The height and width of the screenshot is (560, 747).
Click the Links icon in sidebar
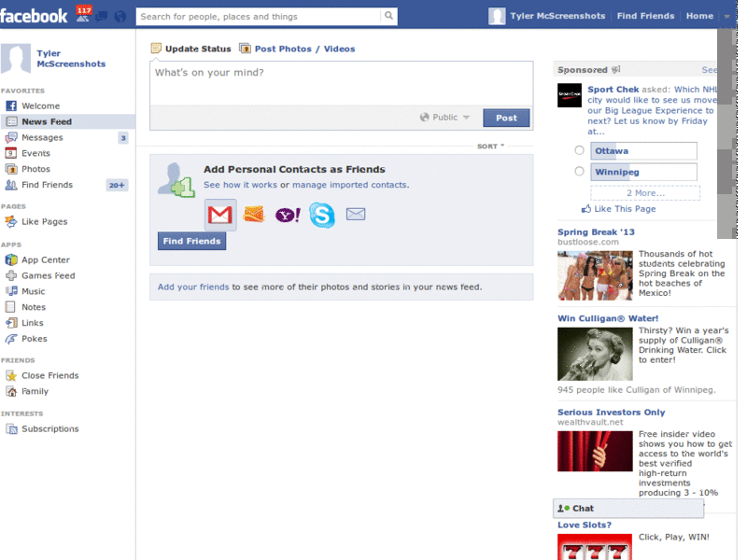coord(11,323)
